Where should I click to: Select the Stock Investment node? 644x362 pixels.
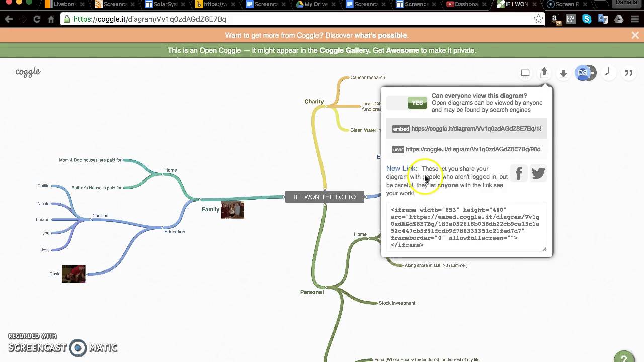point(397,303)
